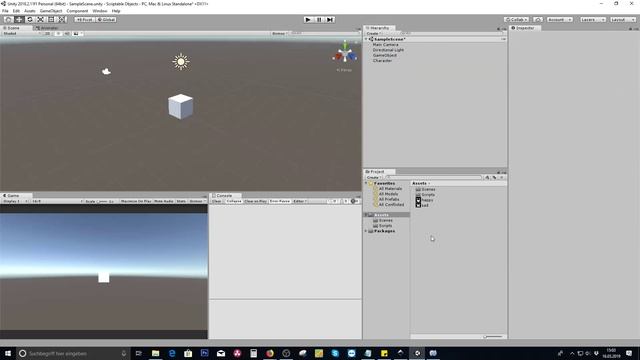Open the Assets menu

click(x=30, y=11)
